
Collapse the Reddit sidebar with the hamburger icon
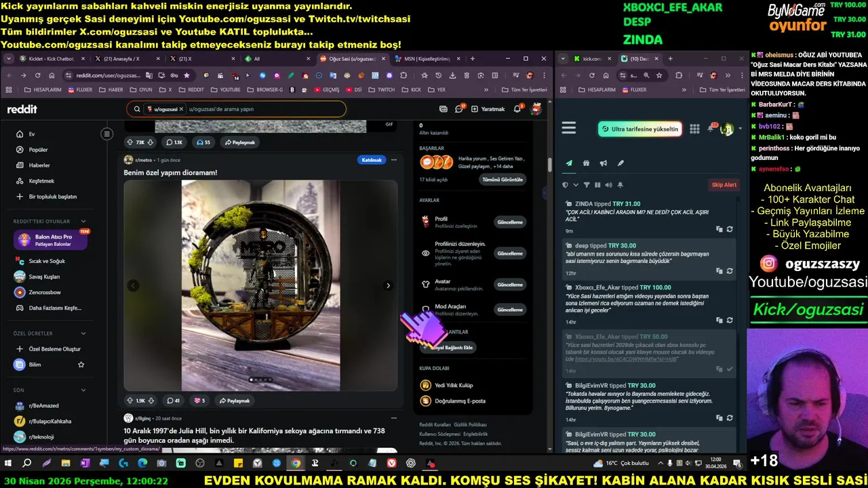(x=106, y=134)
